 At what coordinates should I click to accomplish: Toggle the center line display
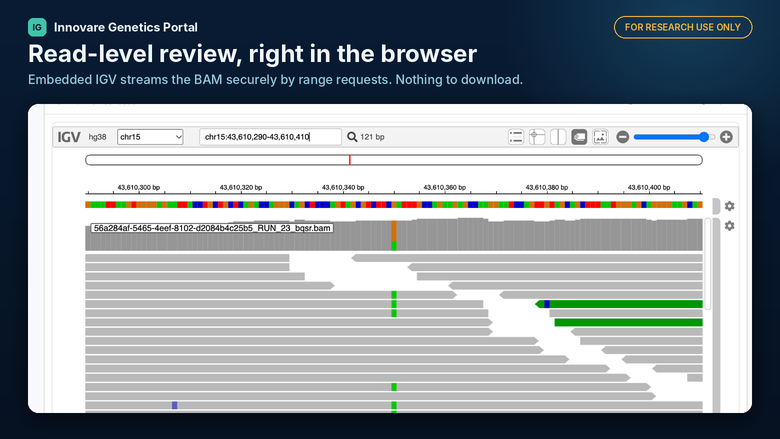pyautogui.click(x=558, y=137)
